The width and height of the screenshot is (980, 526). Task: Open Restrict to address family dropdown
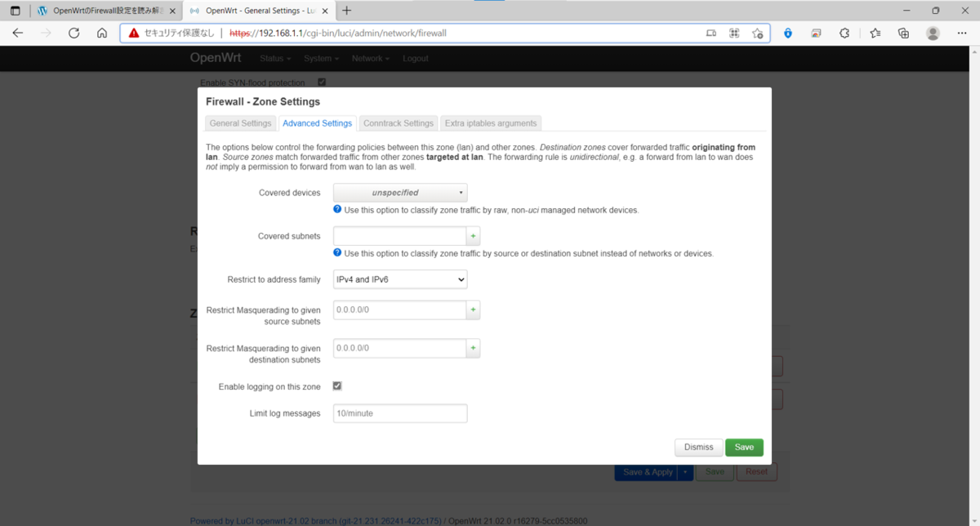click(400, 279)
